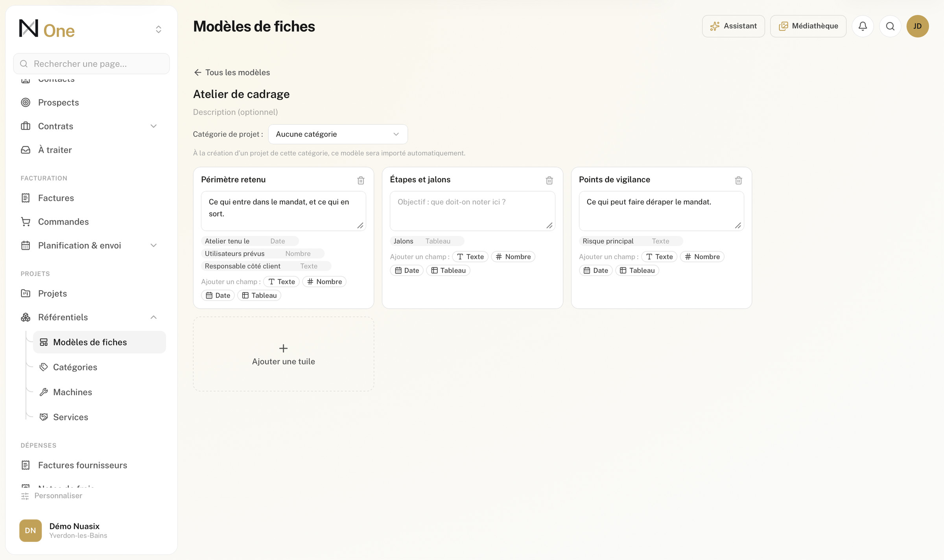The height and width of the screenshot is (560, 944).
Task: Open the JD user avatar menu
Action: pyautogui.click(x=918, y=26)
